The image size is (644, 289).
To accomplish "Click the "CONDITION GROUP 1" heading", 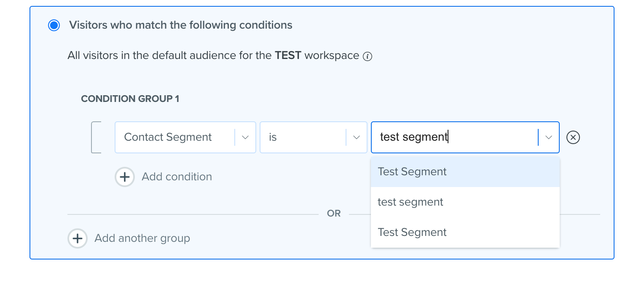I will (x=130, y=99).
